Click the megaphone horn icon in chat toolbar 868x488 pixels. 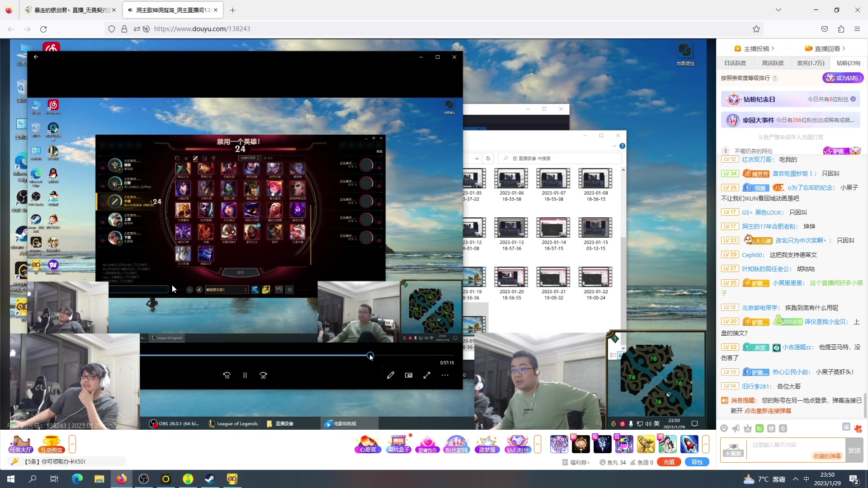pyautogui.click(x=736, y=428)
